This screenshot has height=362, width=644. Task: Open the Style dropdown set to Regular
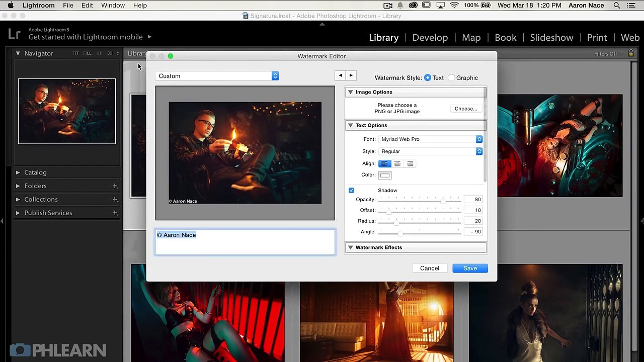click(431, 151)
